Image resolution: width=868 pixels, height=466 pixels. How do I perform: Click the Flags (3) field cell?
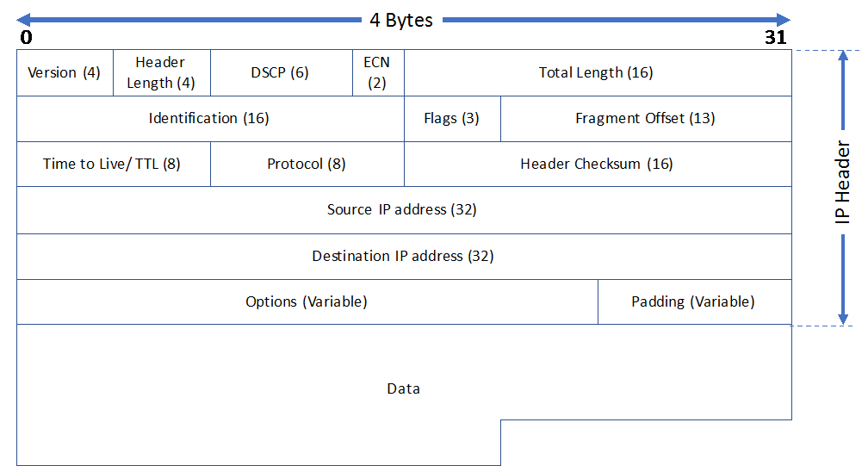click(452, 119)
